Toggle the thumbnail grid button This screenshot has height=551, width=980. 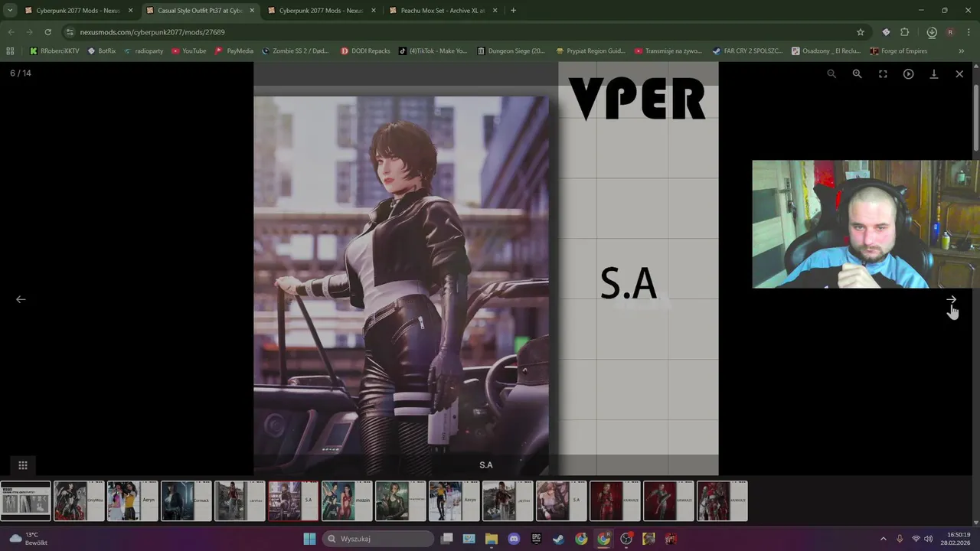pyautogui.click(x=23, y=465)
